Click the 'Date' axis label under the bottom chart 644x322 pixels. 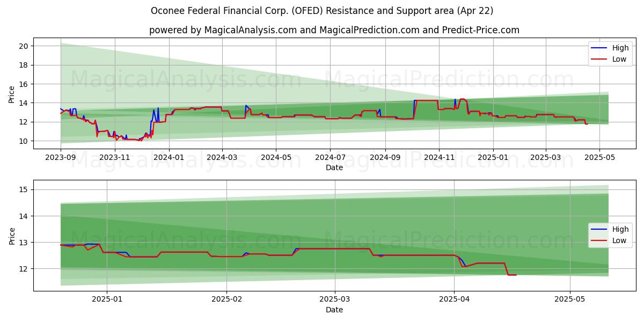334,310
